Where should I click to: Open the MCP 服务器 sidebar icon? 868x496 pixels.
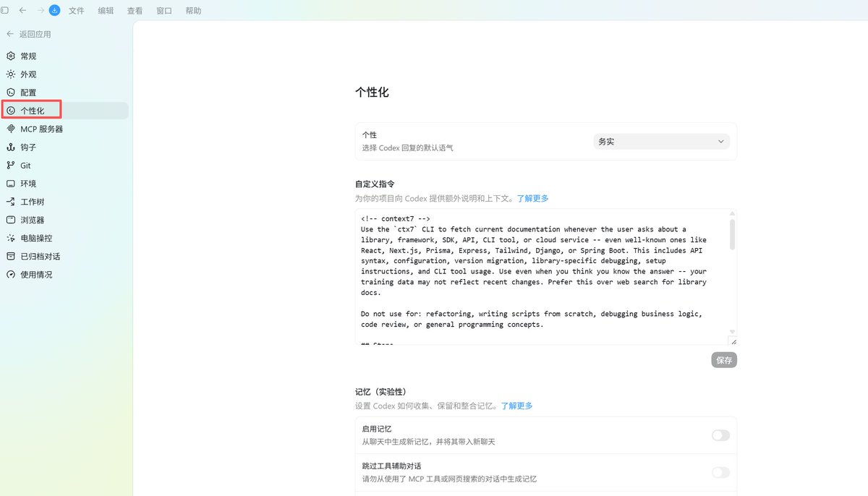tap(11, 129)
